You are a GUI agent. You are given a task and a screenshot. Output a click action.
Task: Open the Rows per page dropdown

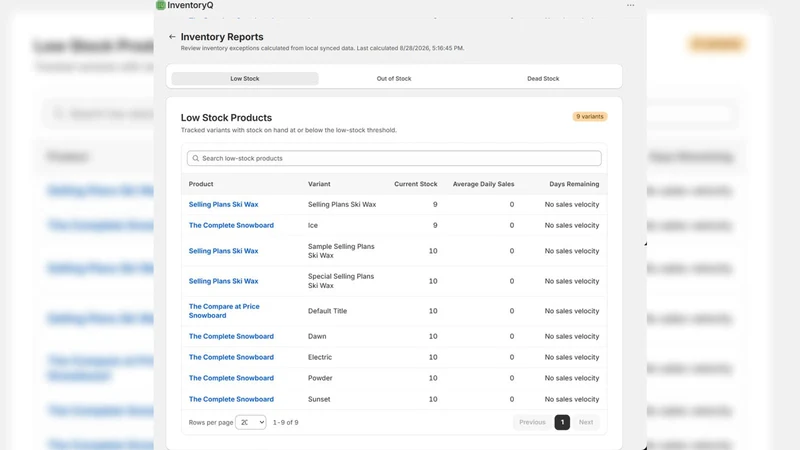(251, 422)
